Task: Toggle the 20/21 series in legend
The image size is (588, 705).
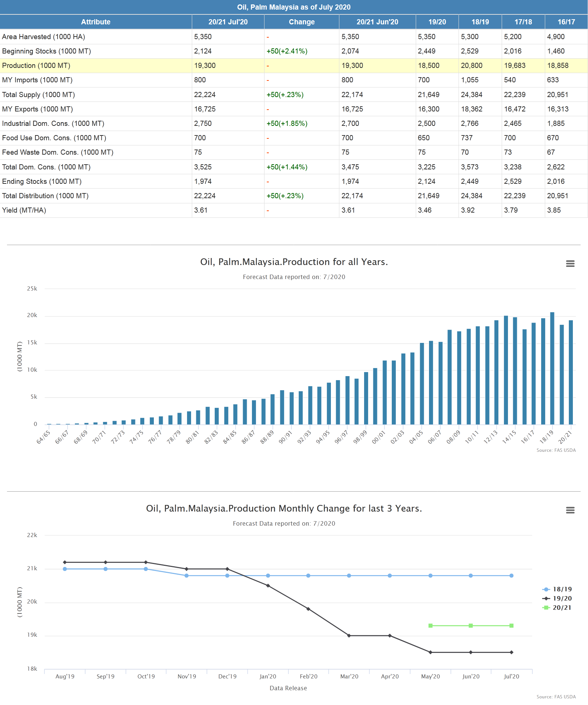Action: point(561,608)
